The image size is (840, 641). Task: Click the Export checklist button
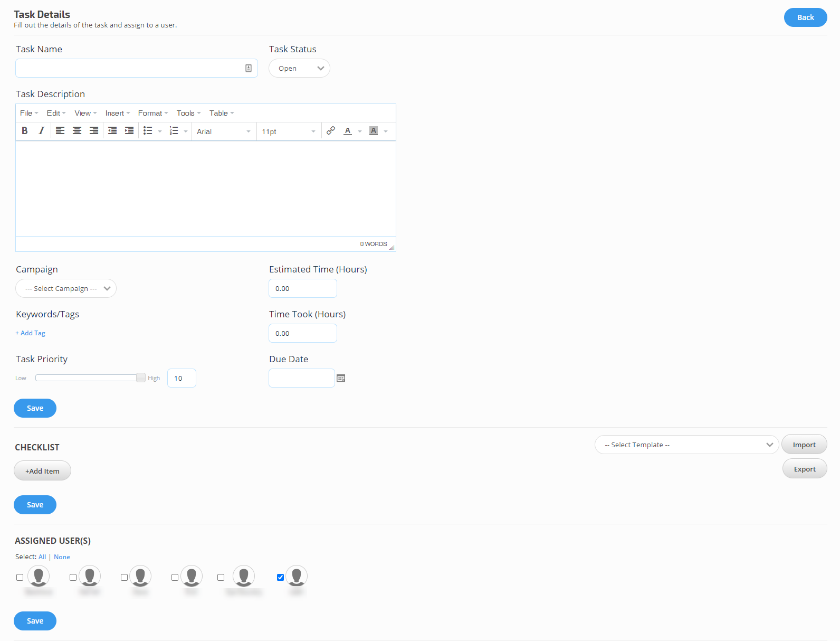805,469
